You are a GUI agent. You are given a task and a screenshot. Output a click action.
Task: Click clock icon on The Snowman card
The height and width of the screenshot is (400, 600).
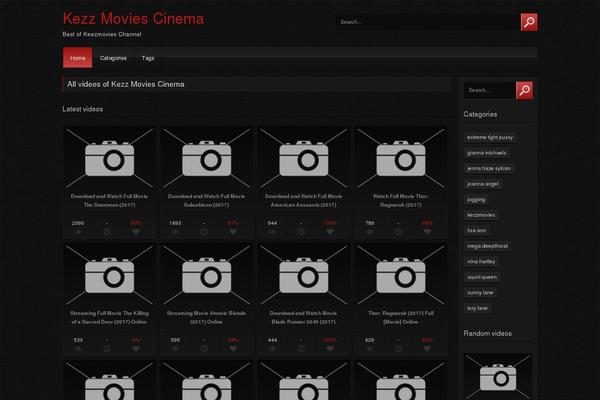(x=107, y=232)
